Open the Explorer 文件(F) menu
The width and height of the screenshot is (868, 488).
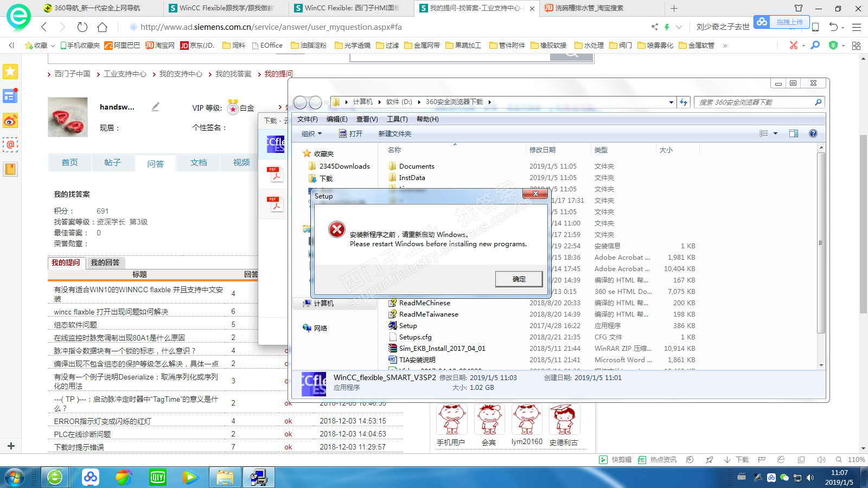tap(308, 119)
